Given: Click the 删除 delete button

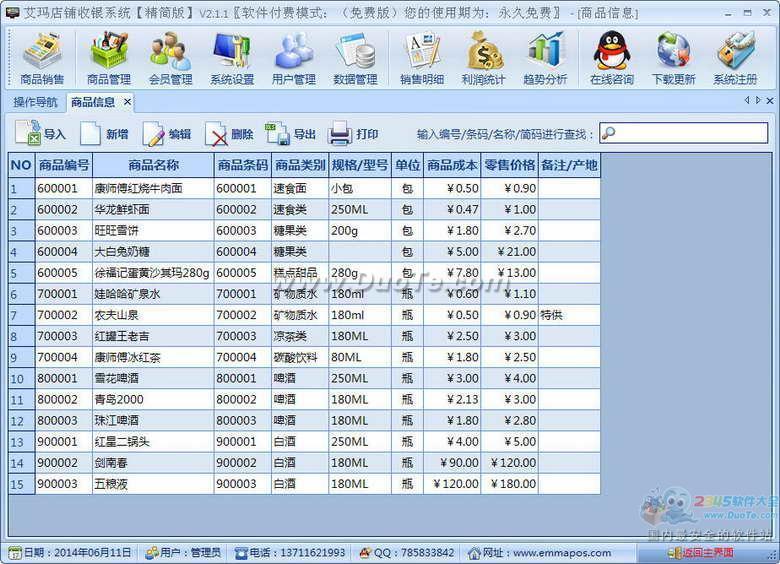Looking at the screenshot, I should [x=230, y=134].
